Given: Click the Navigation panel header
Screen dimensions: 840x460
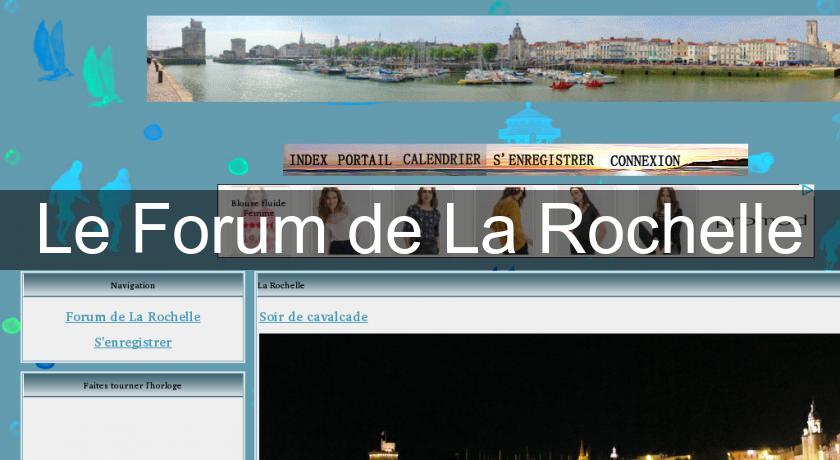Looking at the screenshot, I should [x=133, y=285].
